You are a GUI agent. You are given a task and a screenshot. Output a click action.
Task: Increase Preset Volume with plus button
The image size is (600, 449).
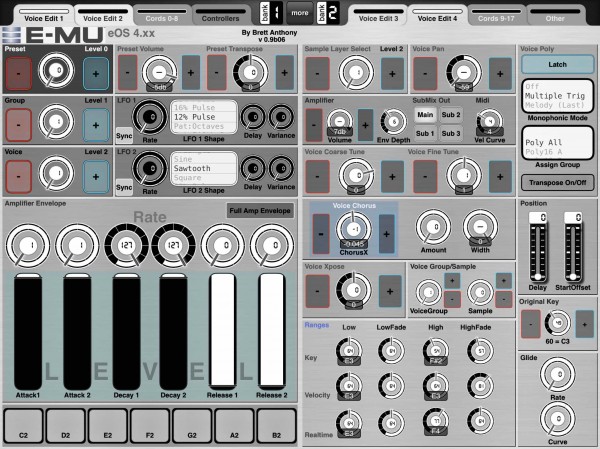(191, 73)
